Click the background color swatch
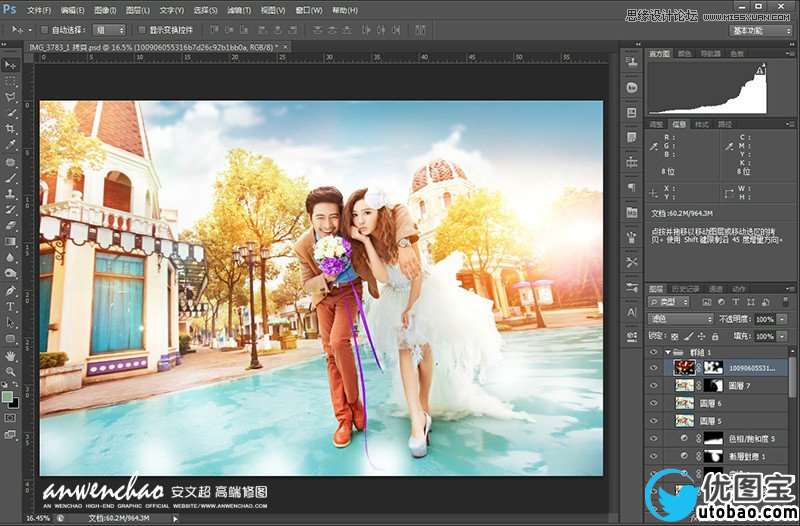Screen dimensions: 800x526 [x=15, y=404]
